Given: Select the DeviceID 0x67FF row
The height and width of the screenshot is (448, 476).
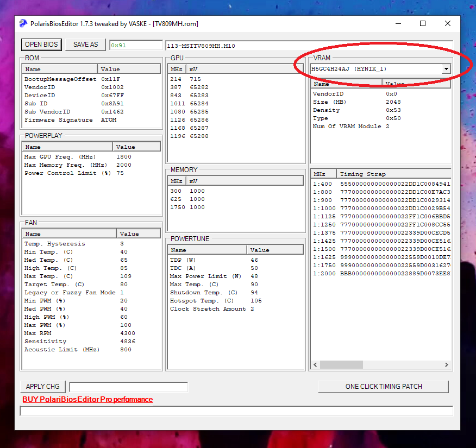Looking at the screenshot, I should (91, 96).
